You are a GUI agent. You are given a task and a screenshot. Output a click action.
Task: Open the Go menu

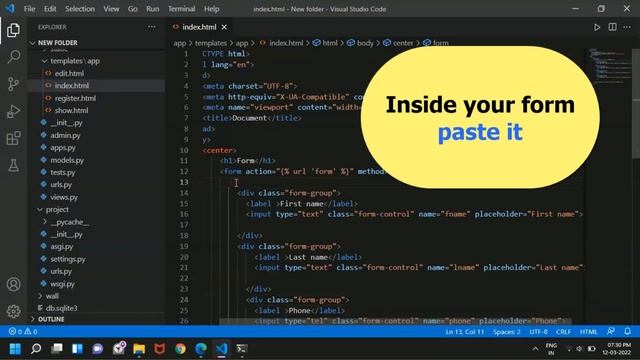(133, 9)
